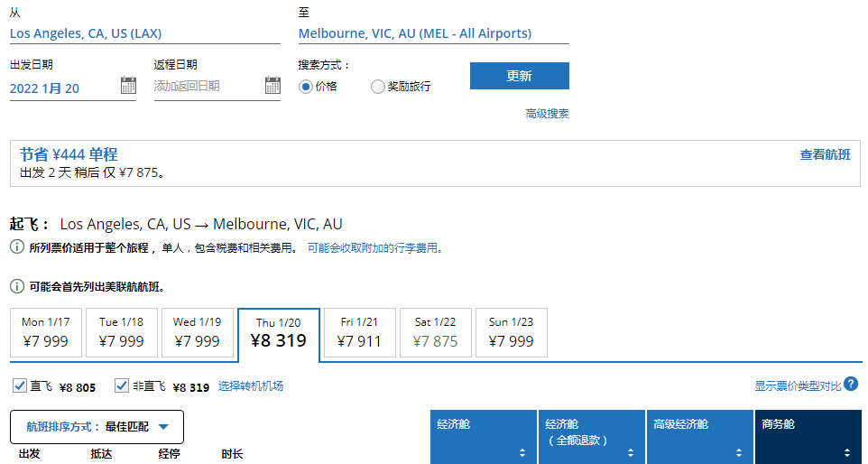
Task: Click the help question mark icon
Action: pos(851,385)
